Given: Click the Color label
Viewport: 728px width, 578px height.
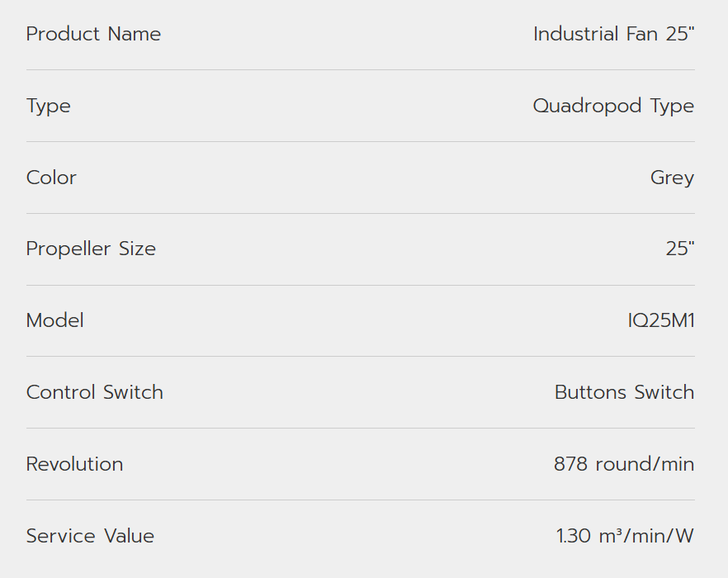Looking at the screenshot, I should pos(51,178).
